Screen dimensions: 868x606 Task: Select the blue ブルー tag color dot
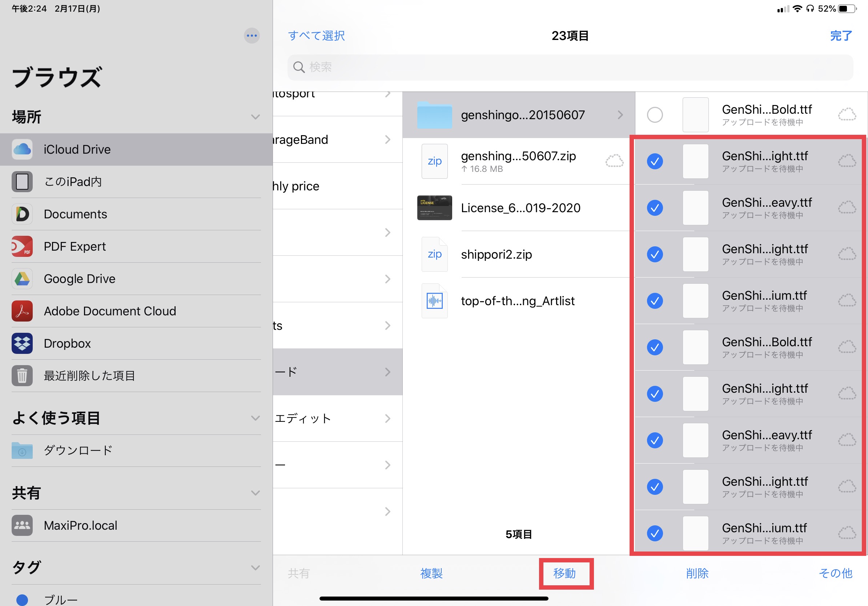[22, 599]
